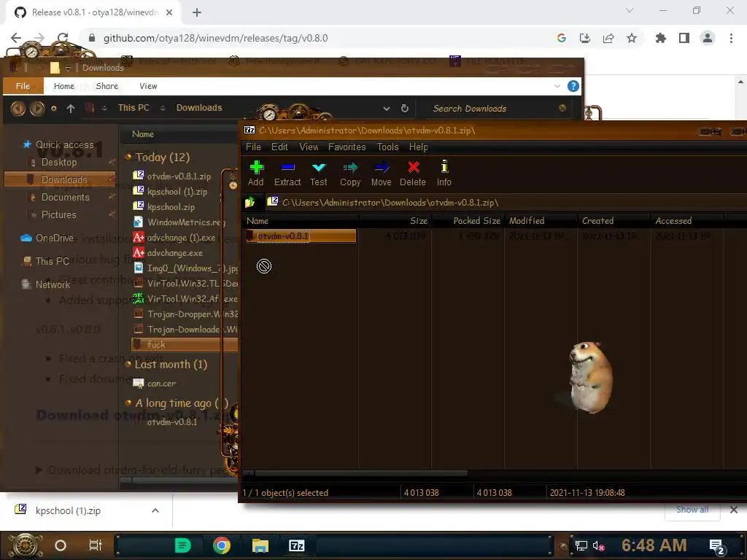This screenshot has width=747, height=560.
Task: Sort 7-Zip list by Name column
Action: (x=301, y=220)
